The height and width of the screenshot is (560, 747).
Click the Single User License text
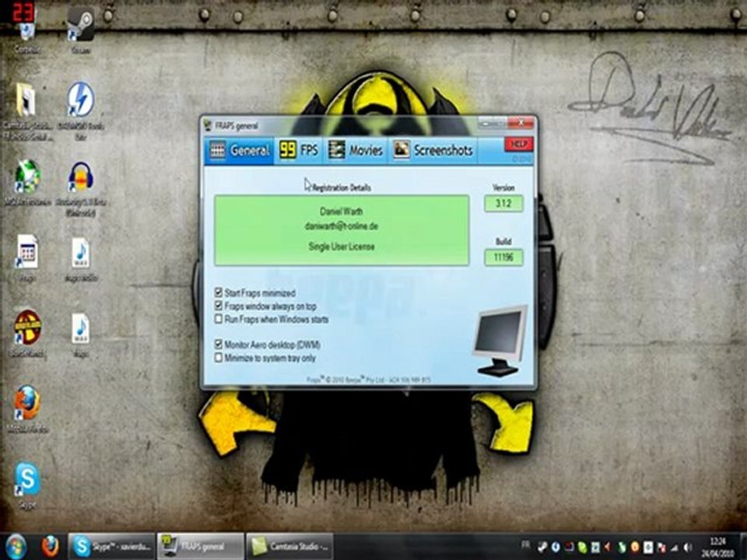(341, 247)
